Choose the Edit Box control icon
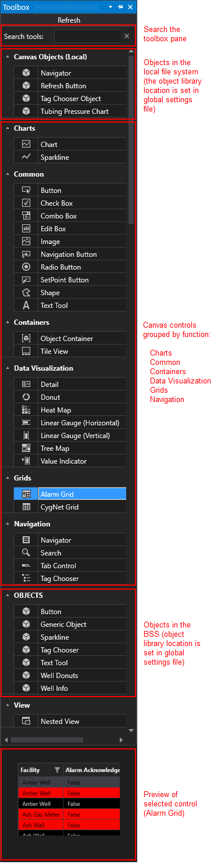 [x=26, y=229]
